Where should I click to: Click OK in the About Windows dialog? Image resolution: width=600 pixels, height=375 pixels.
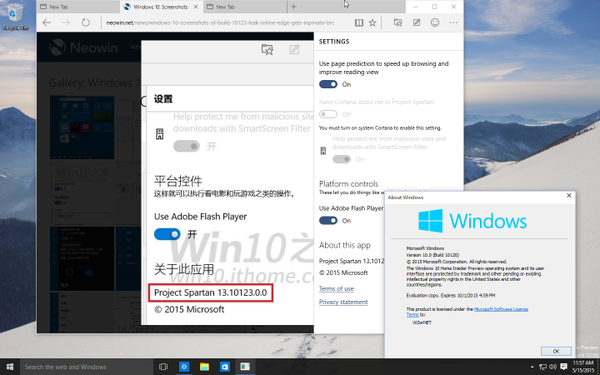tap(556, 351)
